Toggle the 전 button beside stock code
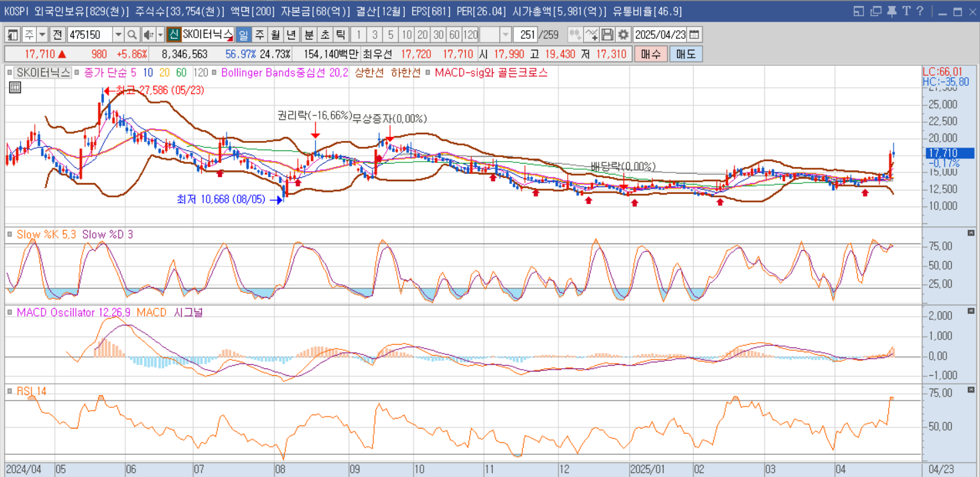980x477 pixels. click(58, 35)
